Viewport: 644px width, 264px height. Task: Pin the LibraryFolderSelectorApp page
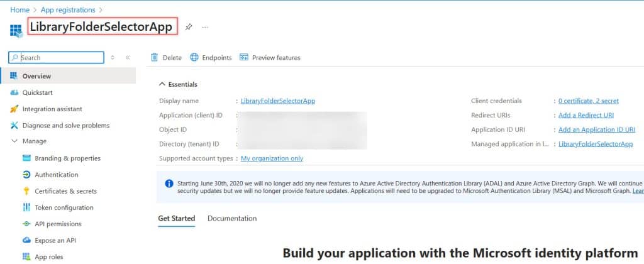point(189,26)
